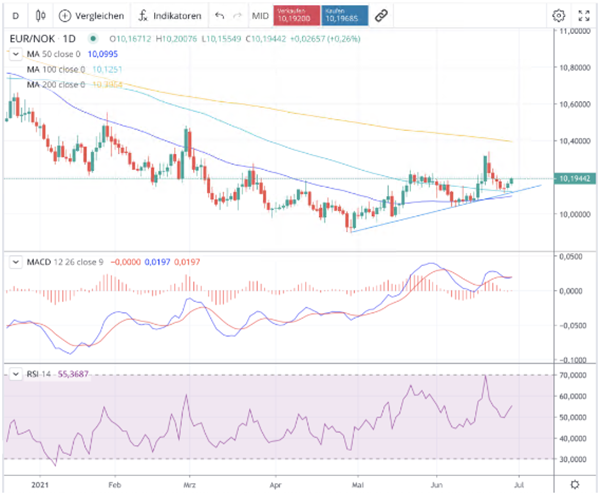Viewport: 600px width, 497px height.
Task: Click the green market status dot
Action: pyautogui.click(x=93, y=39)
